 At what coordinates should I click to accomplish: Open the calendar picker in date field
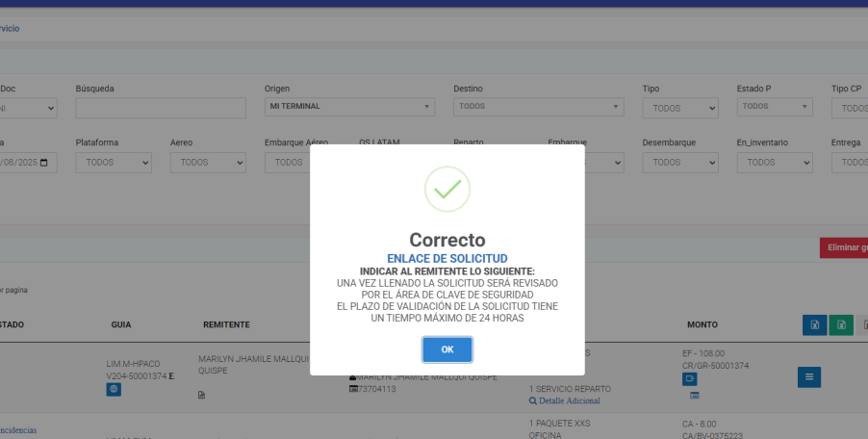(43, 163)
